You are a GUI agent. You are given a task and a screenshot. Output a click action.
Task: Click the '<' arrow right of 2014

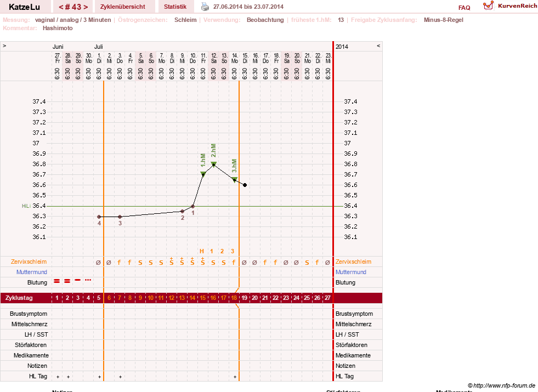[x=378, y=46]
